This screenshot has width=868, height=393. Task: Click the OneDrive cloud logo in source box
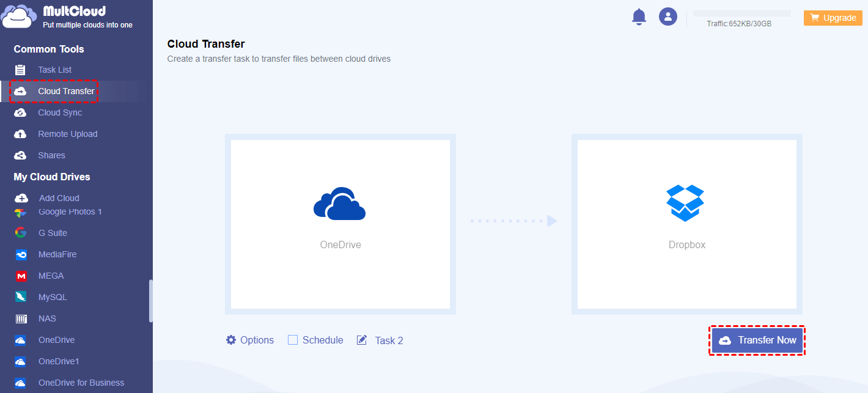pos(340,204)
